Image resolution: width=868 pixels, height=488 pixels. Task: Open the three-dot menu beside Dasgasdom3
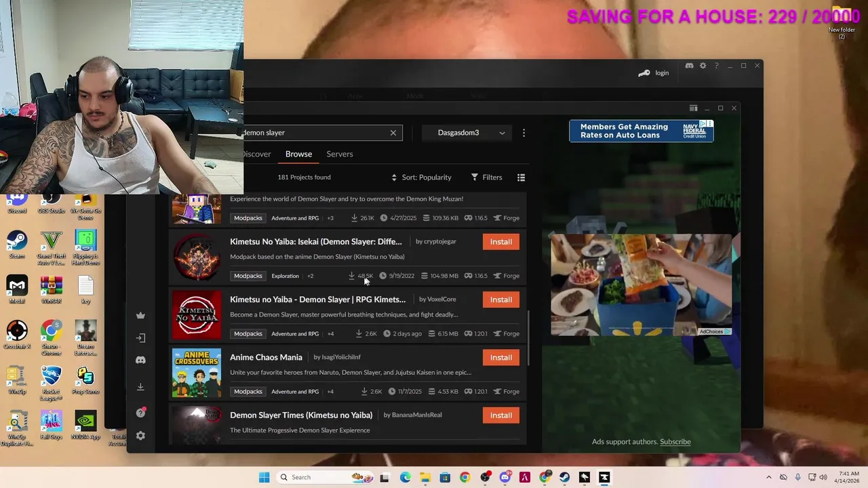[x=524, y=133]
